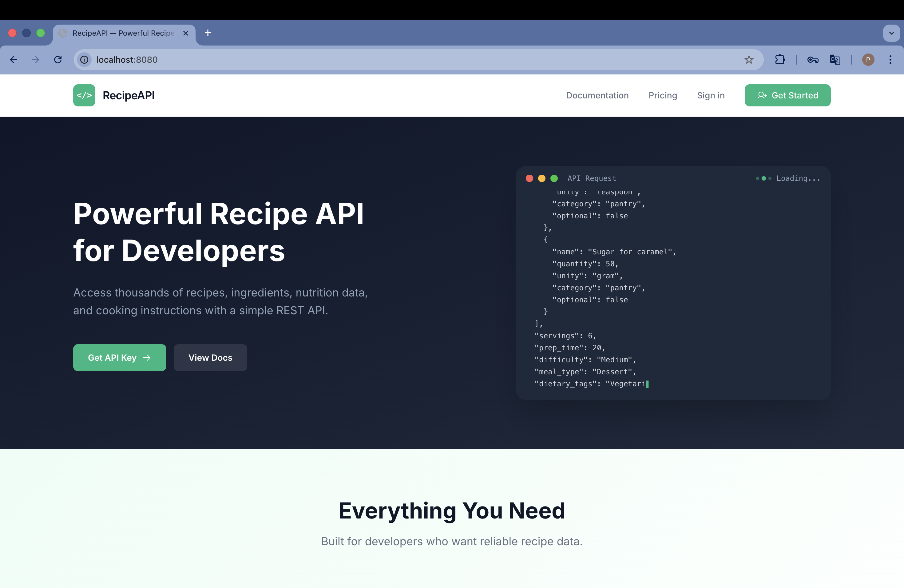Open the Chrome three-dot menu
Image resolution: width=904 pixels, height=588 pixels.
pos(890,60)
